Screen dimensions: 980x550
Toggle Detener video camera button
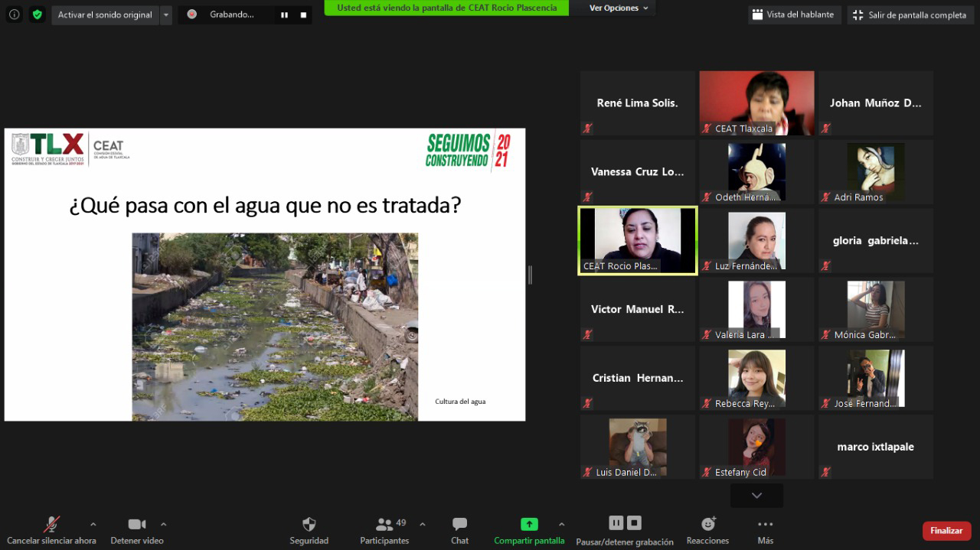point(137,525)
